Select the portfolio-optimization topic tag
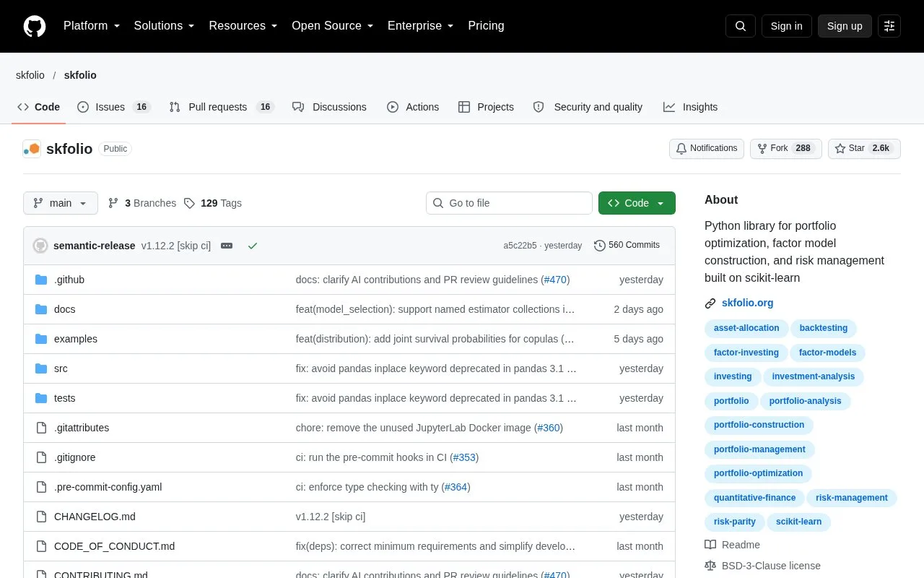Screen dimensions: 924x578 (758, 474)
